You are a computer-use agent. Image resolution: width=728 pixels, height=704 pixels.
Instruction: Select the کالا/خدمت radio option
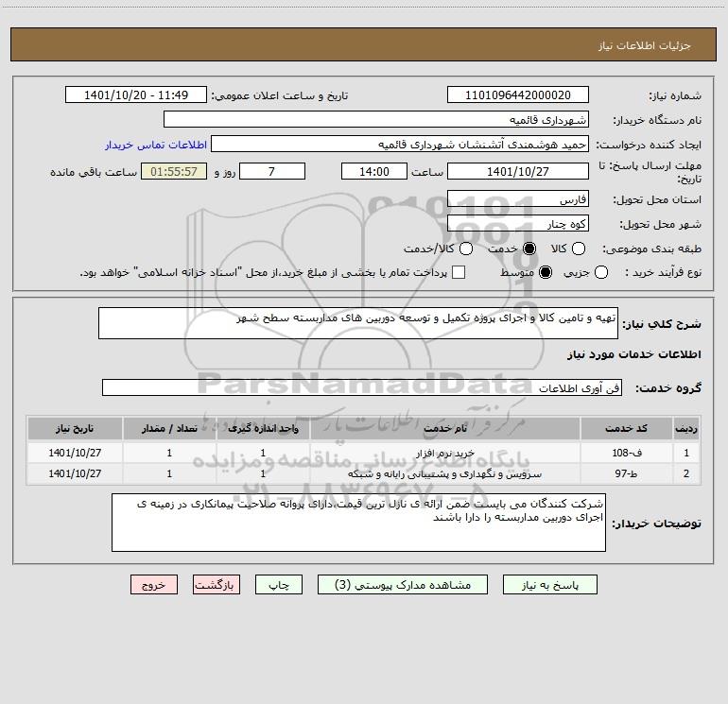tap(466, 249)
